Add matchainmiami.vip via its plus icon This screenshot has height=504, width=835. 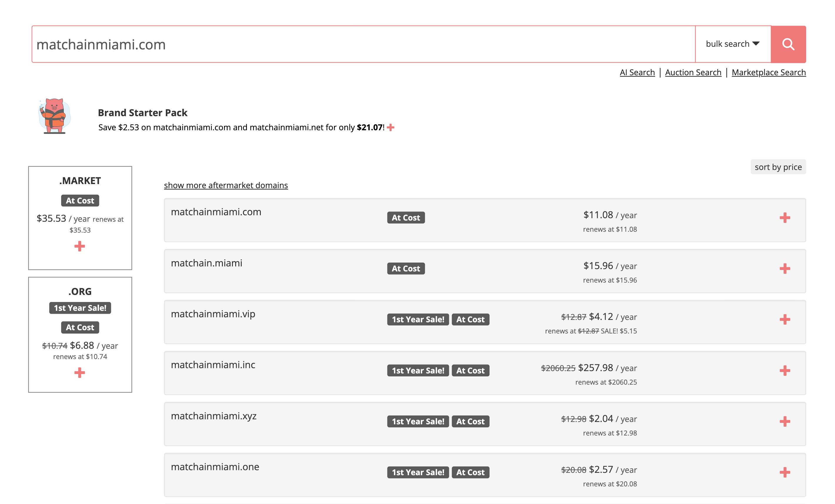coord(785,320)
